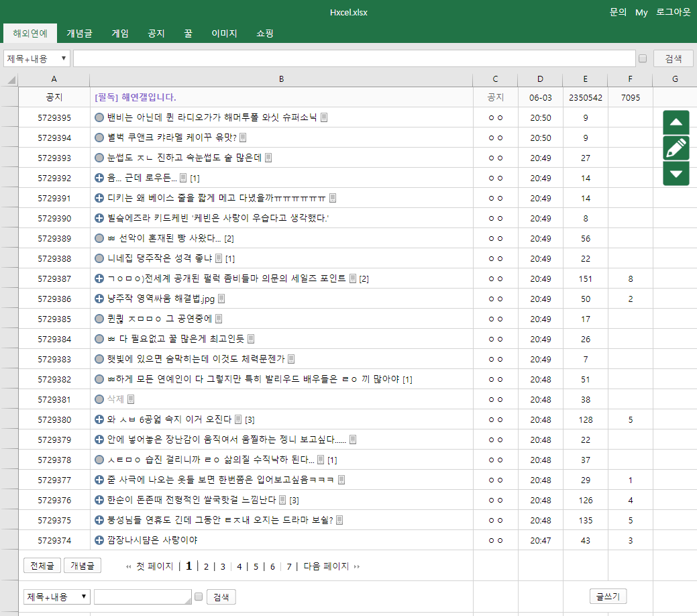
Task: Switch to the 꿀 tab
Action: tap(188, 34)
